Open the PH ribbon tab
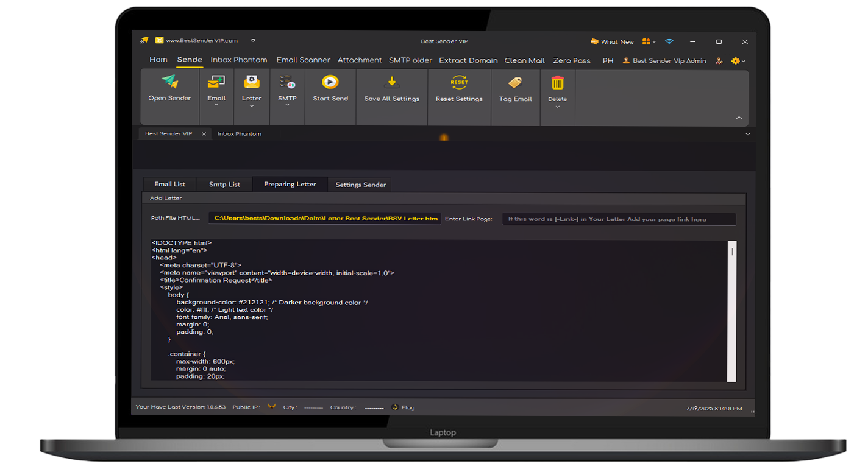Viewport: 868px width, 475px height. coord(608,60)
